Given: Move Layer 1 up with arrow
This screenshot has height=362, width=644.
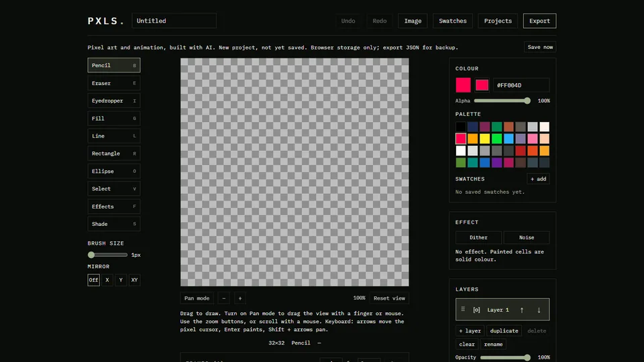Looking at the screenshot, I should click(522, 310).
